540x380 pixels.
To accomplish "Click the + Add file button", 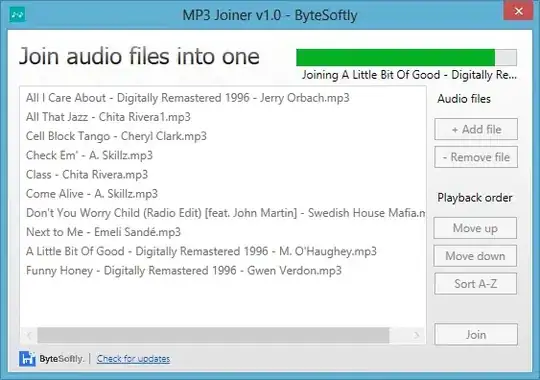I will (476, 129).
